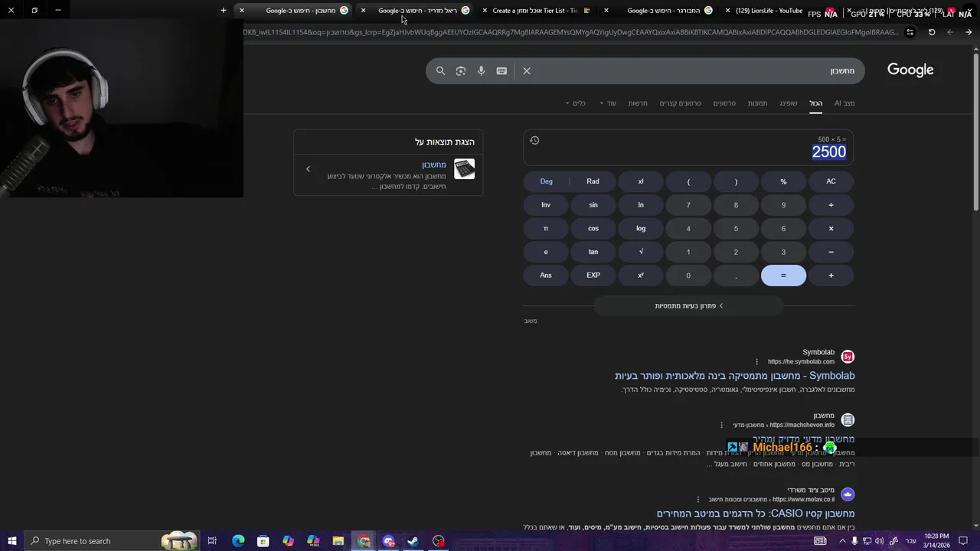Click the Symbolab site favicon
980x551 pixels.
pyautogui.click(x=848, y=357)
